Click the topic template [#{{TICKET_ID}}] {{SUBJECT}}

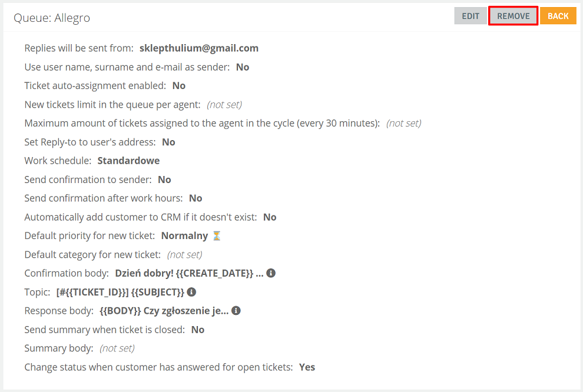point(120,292)
